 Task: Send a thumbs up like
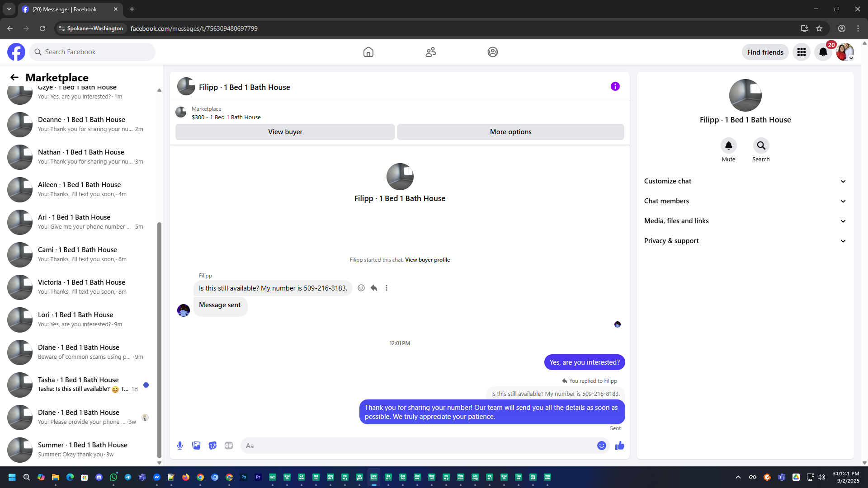[x=619, y=446]
